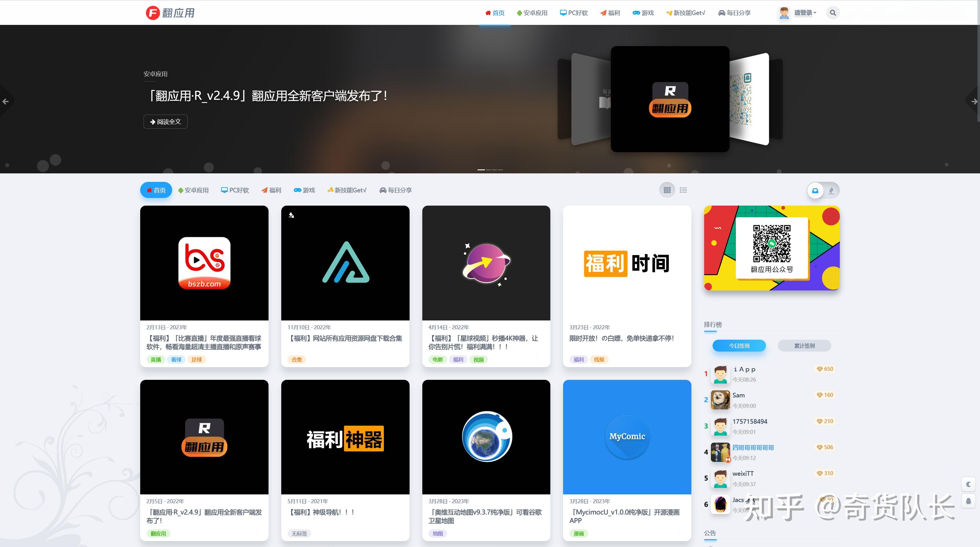Click the 翻应用 tag under R_v2.4.9 post
This screenshot has width=980, height=547.
(x=158, y=533)
